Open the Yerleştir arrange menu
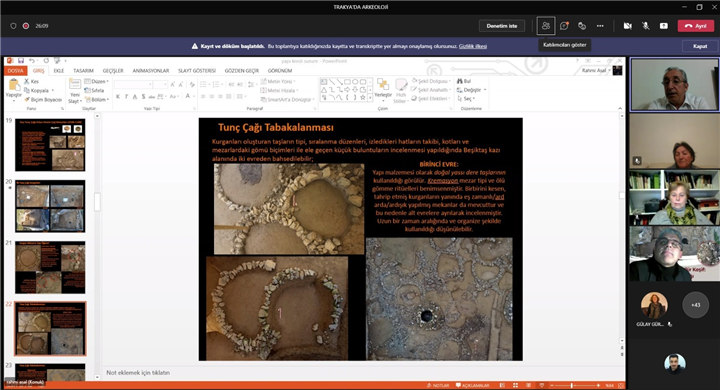The image size is (720, 390). (383, 90)
